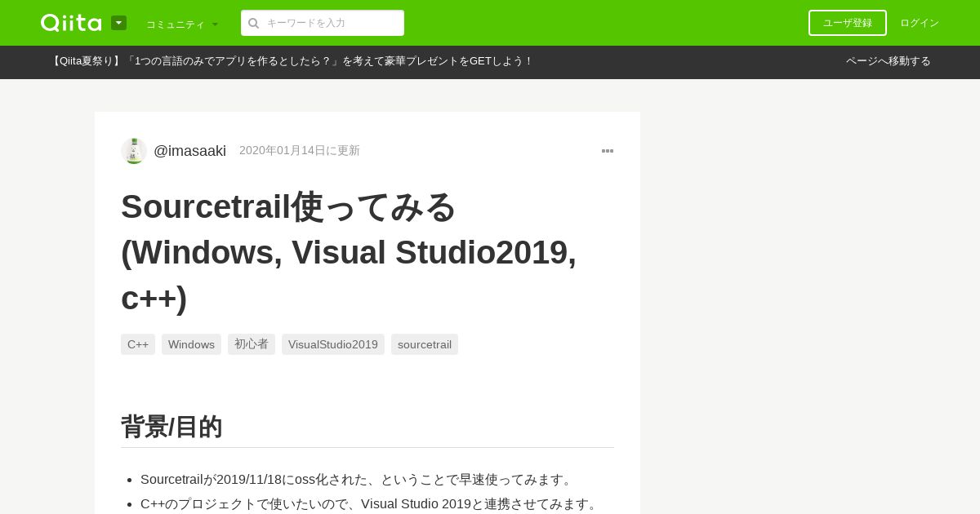Open the Qiita logo home link
Viewport: 980px width, 514px height.
[71, 23]
